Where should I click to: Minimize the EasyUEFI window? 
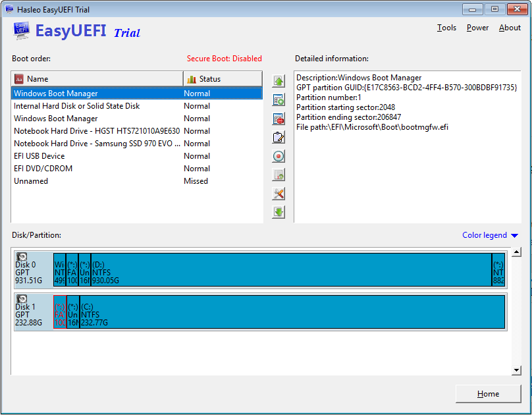click(x=472, y=9)
